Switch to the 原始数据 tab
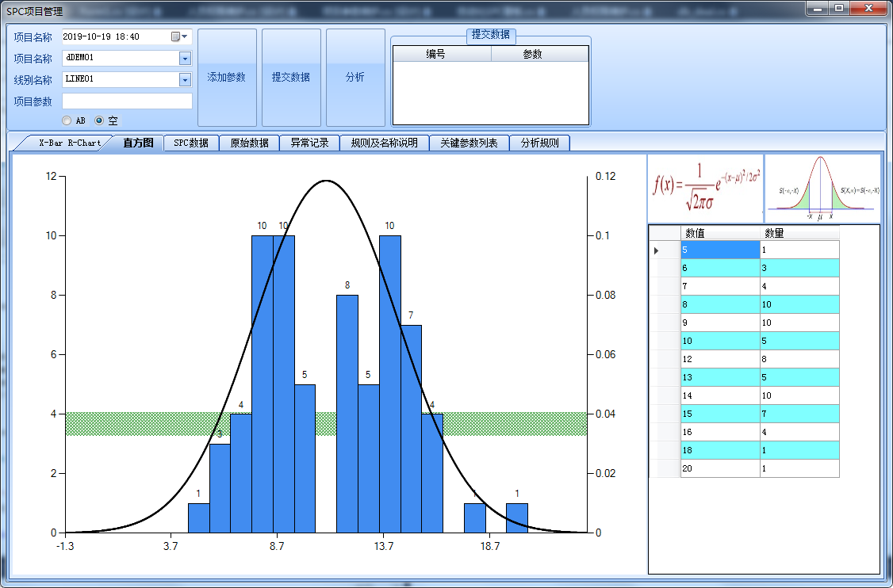Screen dimensions: 893x588 249,143
